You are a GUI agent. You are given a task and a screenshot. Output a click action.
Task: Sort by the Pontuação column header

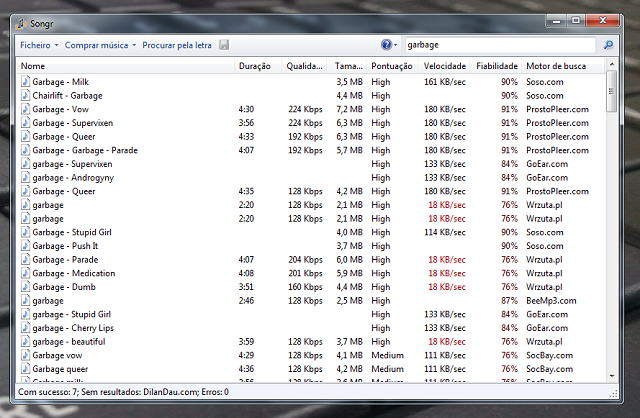coord(392,66)
